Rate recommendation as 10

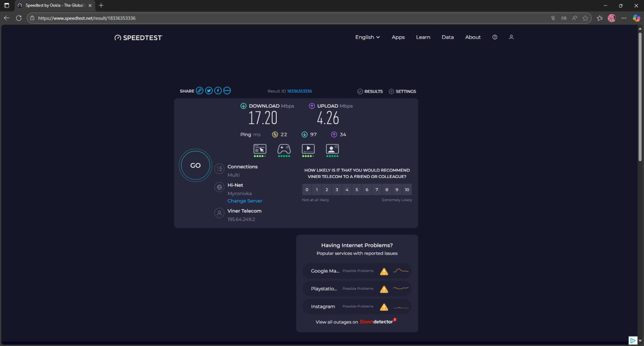[407, 190]
